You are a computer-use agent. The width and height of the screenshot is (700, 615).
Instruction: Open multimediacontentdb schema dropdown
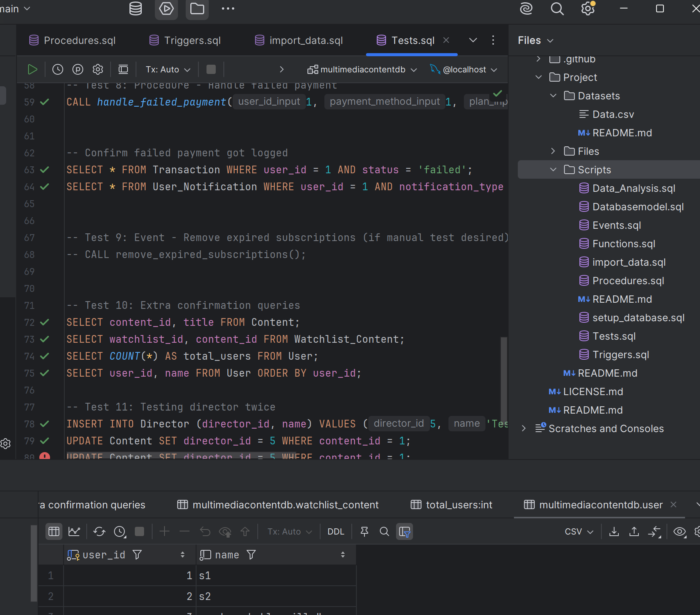(362, 69)
